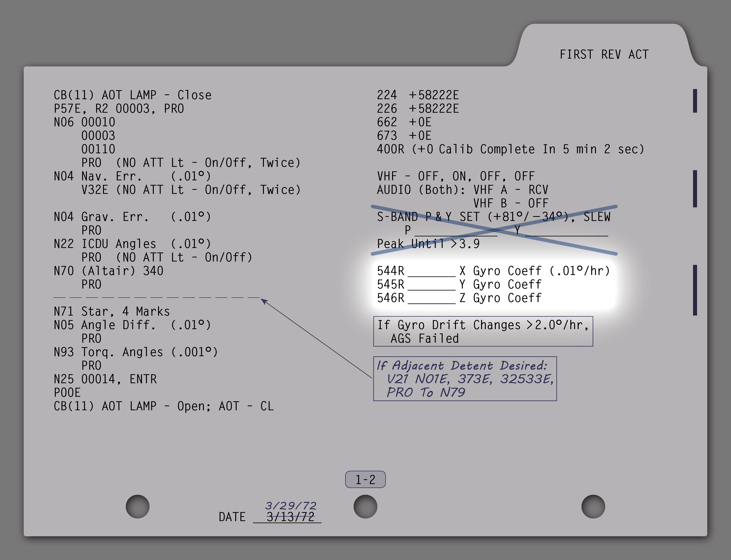Screen dimensions: 731x560
Task: Click the handwritten date 3/29/72
Action: (x=291, y=506)
